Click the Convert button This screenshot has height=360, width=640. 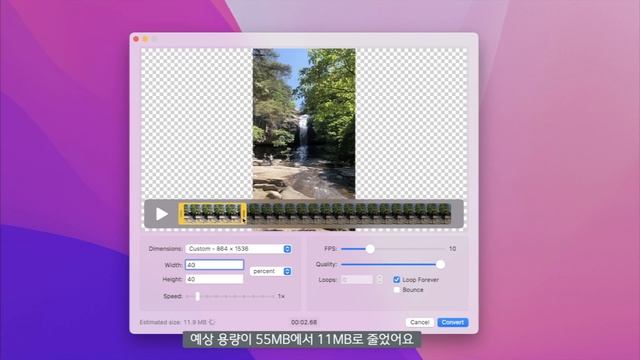pyautogui.click(x=453, y=322)
